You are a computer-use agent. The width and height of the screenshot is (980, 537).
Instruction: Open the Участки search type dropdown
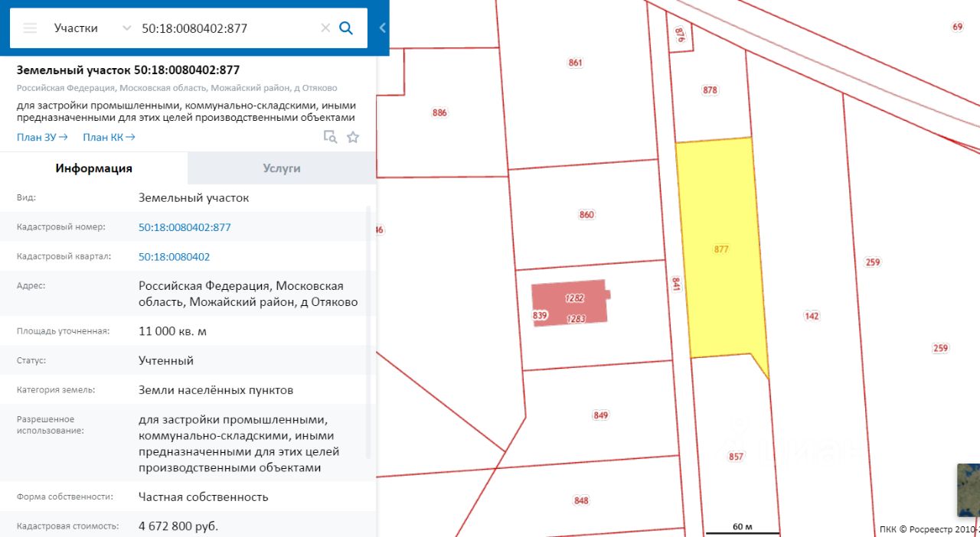tap(93, 28)
